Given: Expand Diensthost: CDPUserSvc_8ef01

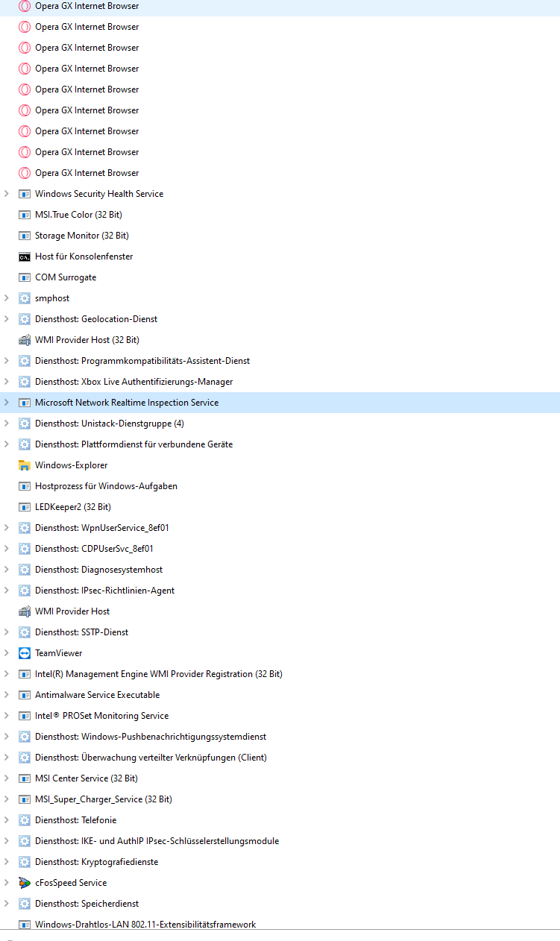Looking at the screenshot, I should (x=7, y=549).
